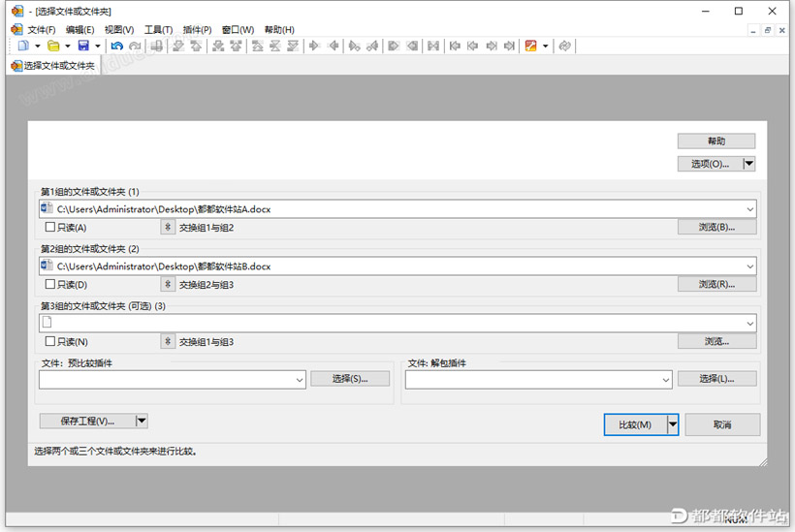Viewport: 795px width, 532px height.
Task: Click the Copy Right arrow icon
Action: click(x=314, y=47)
